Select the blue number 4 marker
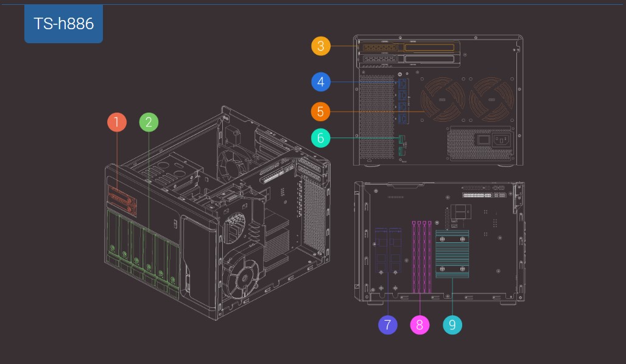 point(321,82)
